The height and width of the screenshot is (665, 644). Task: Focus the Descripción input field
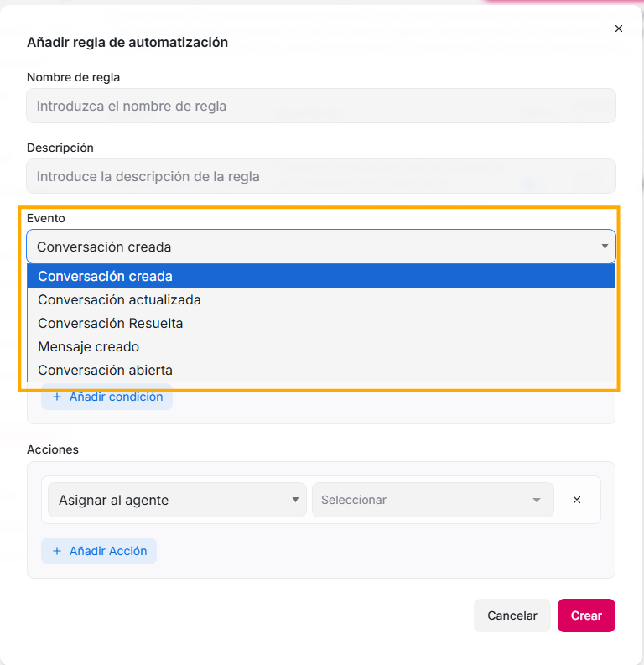pyautogui.click(x=321, y=177)
